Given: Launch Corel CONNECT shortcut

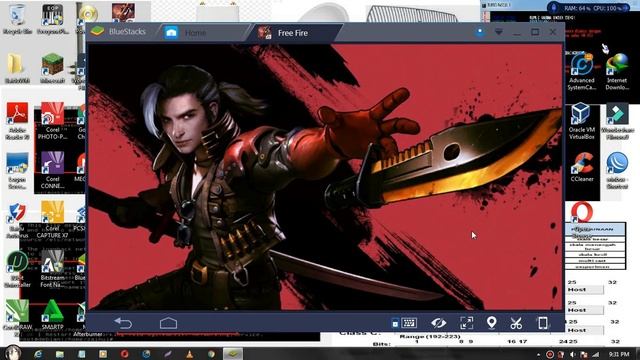Looking at the screenshot, I should [x=52, y=170].
